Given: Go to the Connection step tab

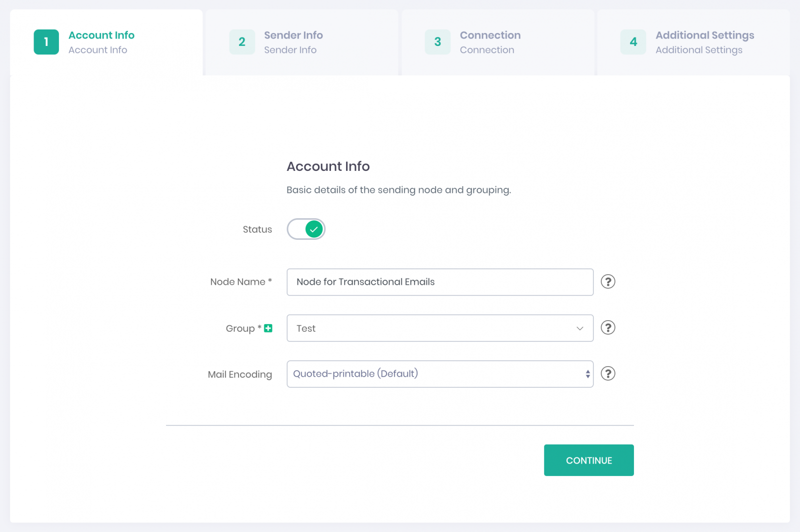Looking at the screenshot, I should coord(490,35).
